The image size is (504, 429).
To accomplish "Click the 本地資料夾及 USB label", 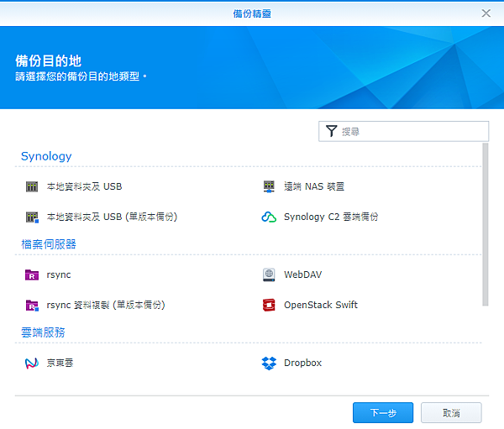I will pos(84,186).
